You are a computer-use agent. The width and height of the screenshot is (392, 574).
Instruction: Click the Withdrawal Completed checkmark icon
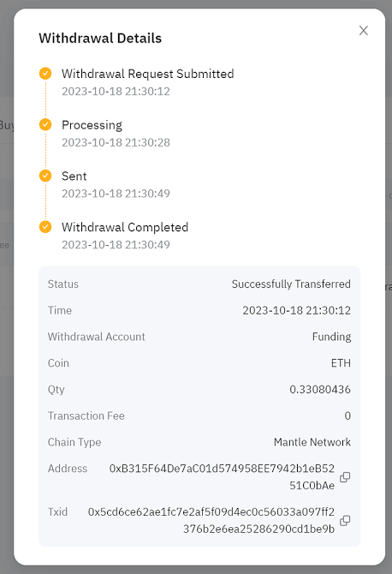pos(45,227)
